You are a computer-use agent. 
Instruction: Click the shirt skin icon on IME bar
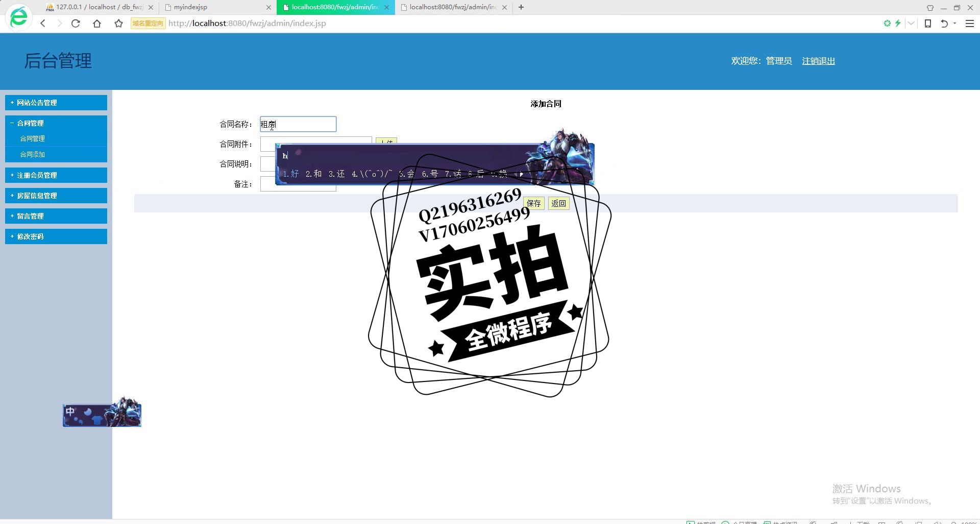[x=98, y=420]
